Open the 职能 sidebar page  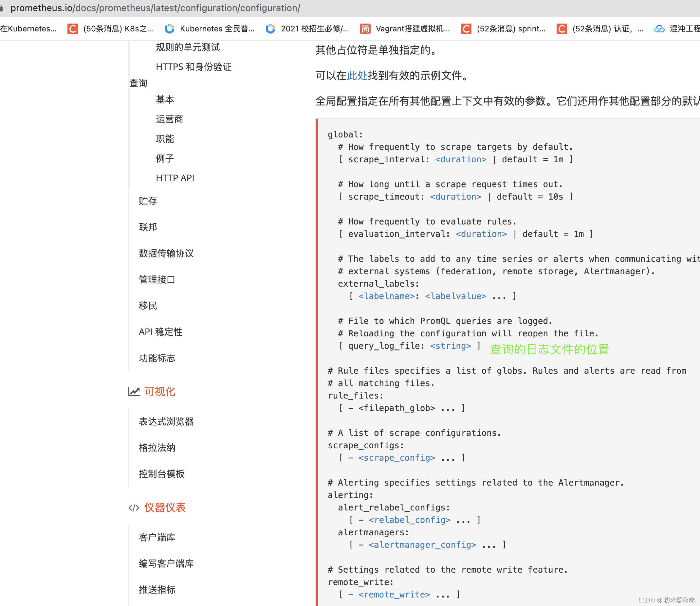(x=165, y=139)
